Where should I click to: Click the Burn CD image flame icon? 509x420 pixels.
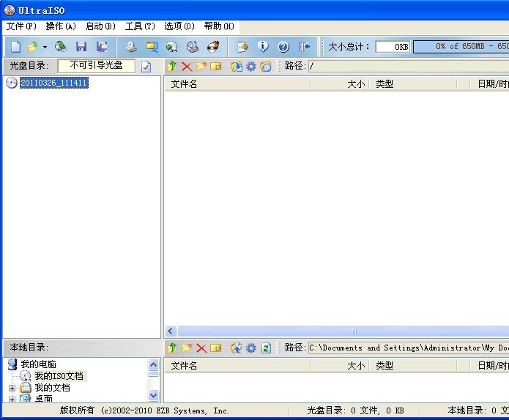213,47
